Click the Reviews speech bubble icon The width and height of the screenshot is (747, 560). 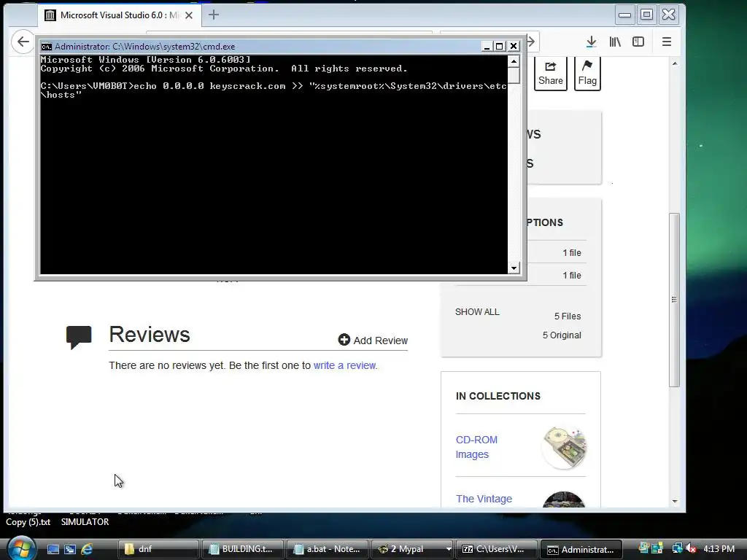pos(79,337)
